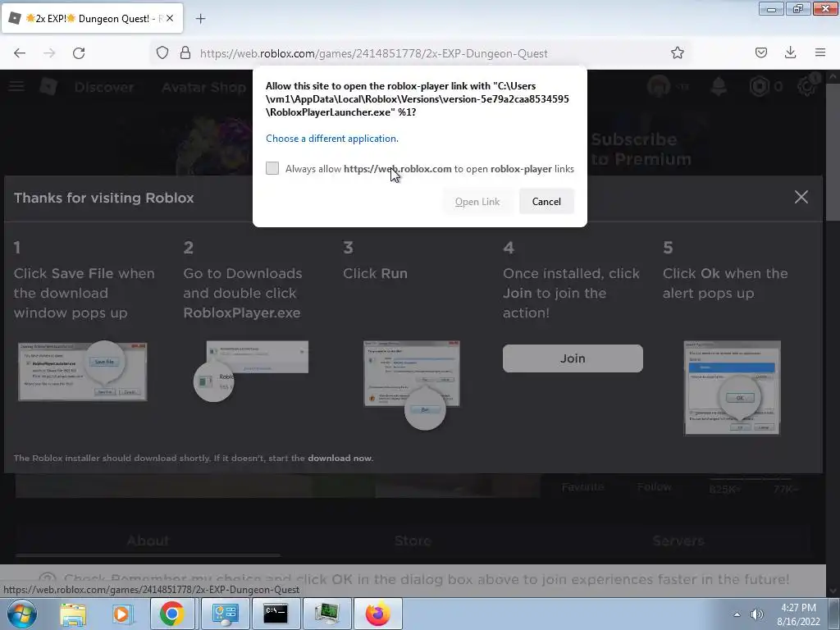The image size is (840, 630).
Task: Open the Roblox hamburger navigation menu
Action: (16, 86)
